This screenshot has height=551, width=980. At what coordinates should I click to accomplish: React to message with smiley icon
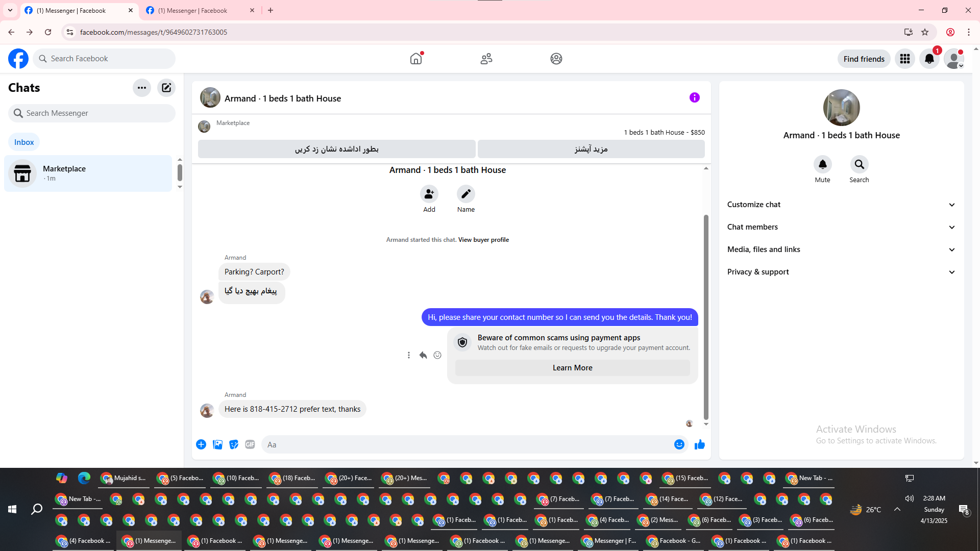437,355
